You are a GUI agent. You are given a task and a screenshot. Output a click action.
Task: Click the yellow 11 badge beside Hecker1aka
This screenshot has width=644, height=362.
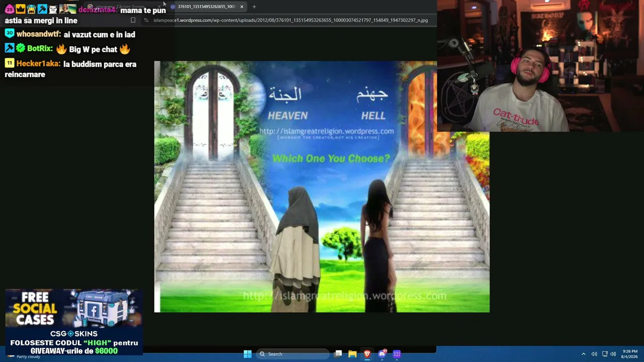pos(10,63)
